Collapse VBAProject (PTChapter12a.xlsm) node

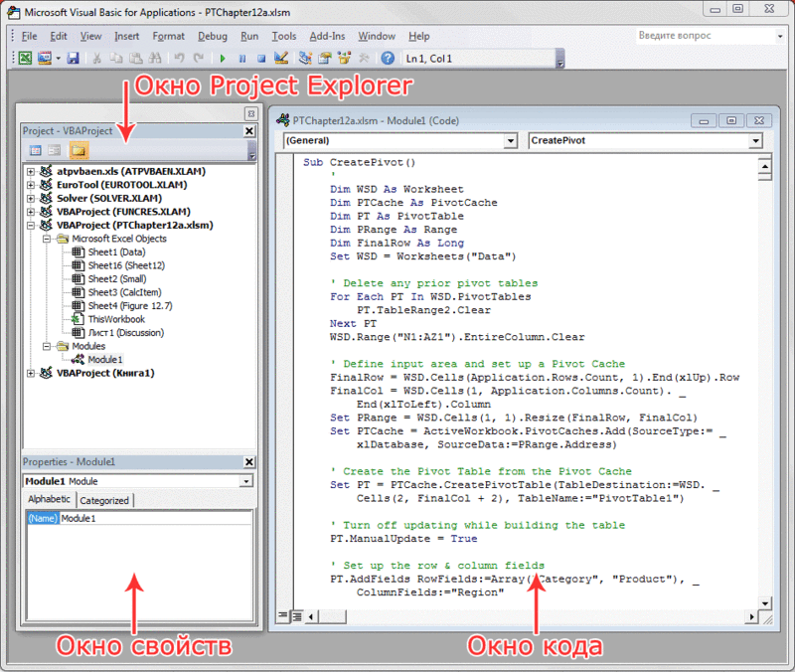click(31, 226)
